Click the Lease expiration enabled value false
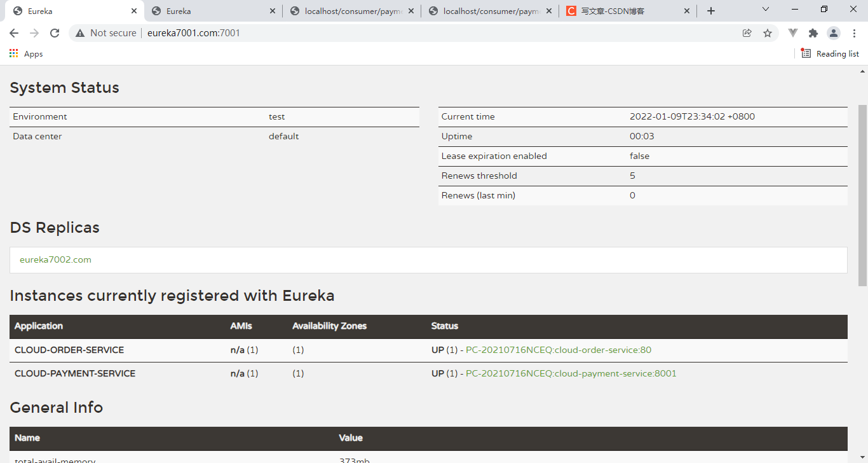 [x=639, y=156]
